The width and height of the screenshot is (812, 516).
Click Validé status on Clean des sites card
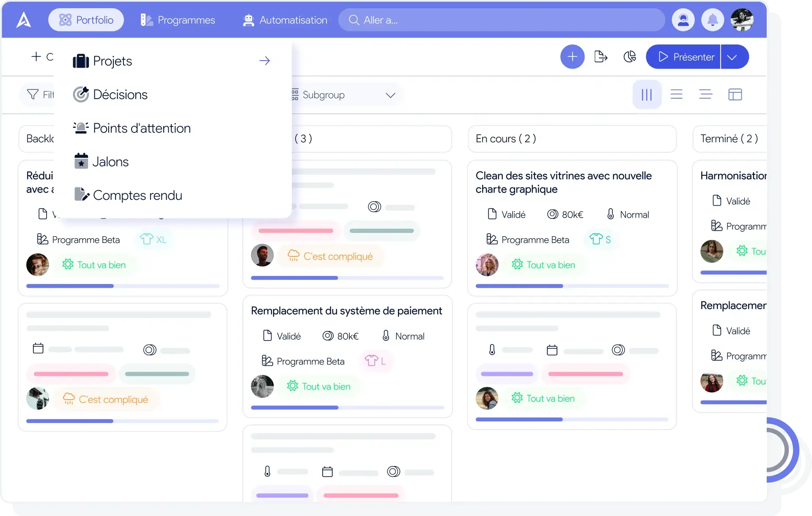507,215
